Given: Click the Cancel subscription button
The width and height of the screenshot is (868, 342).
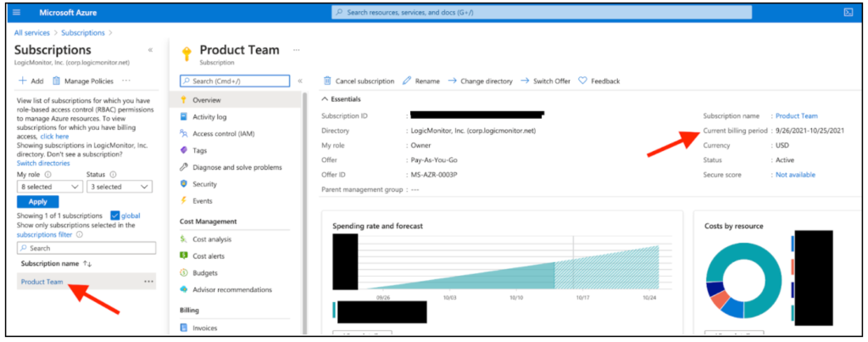Looking at the screenshot, I should (x=359, y=81).
